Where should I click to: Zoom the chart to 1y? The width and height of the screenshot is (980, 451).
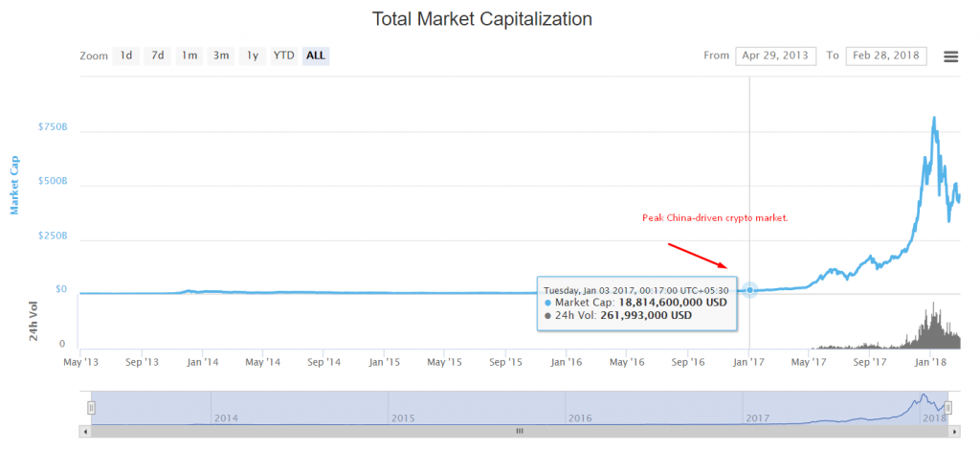click(x=253, y=56)
